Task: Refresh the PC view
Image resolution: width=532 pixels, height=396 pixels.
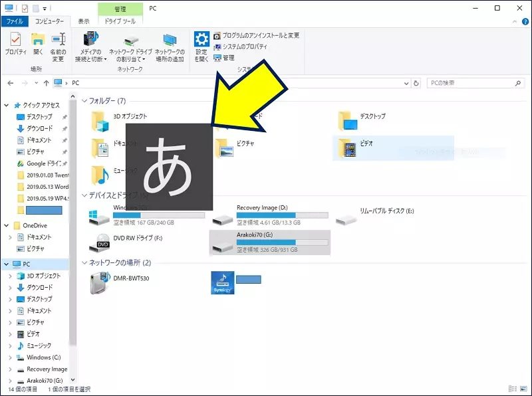Action: (x=416, y=84)
